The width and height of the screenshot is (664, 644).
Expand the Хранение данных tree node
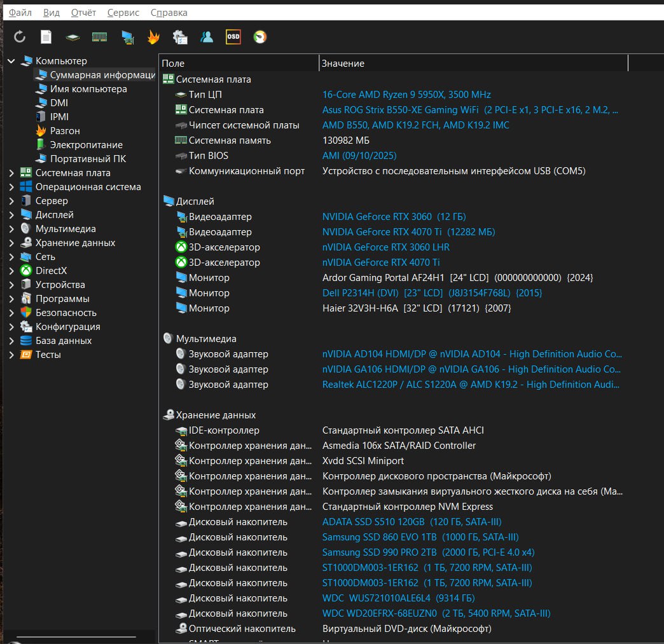(11, 243)
